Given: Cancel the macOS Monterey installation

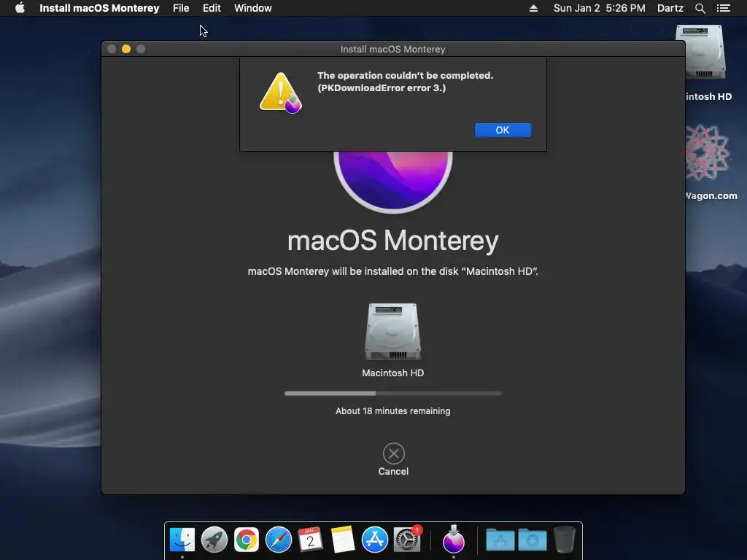Looking at the screenshot, I should (393, 459).
